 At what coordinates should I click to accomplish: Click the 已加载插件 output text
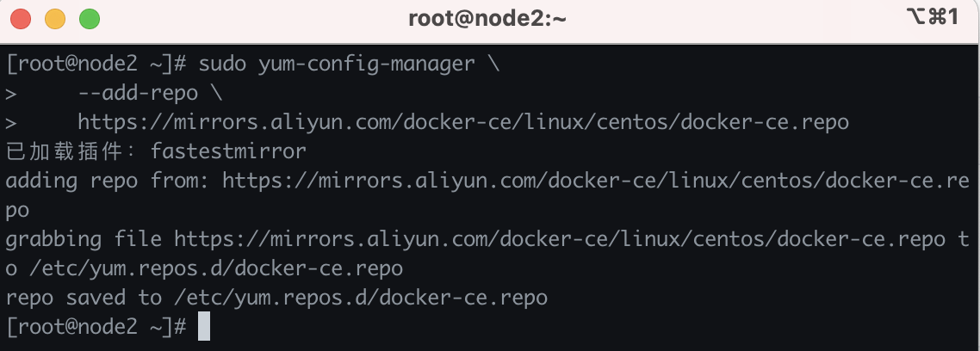pyautogui.click(x=71, y=151)
